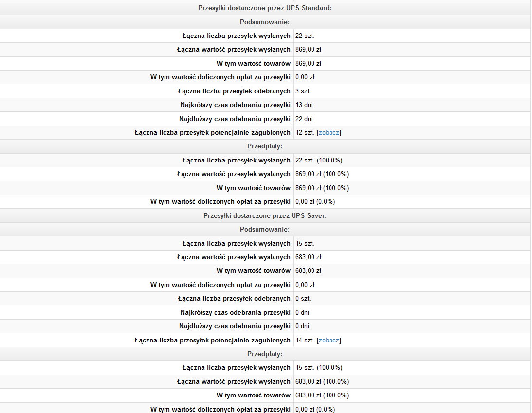Click 'Najkrótszy czas odebrania przesyłki' label with 0 dni
This screenshot has width=532, height=413.
click(235, 312)
